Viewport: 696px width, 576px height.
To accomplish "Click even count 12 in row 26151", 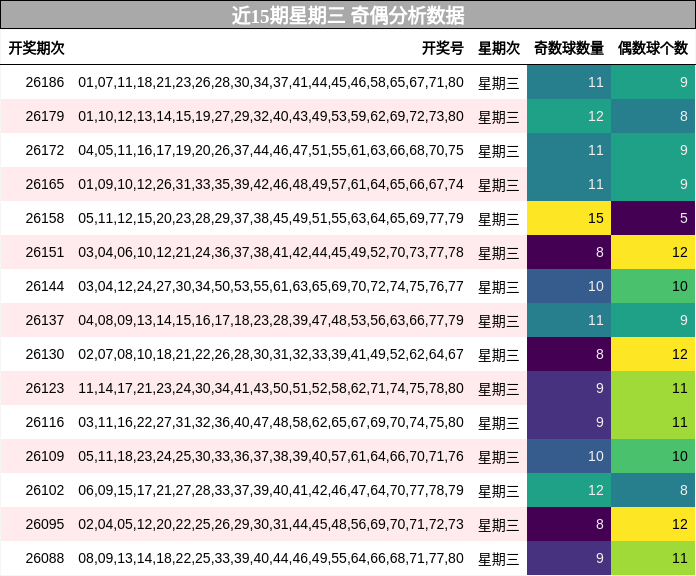I will coord(653,252).
